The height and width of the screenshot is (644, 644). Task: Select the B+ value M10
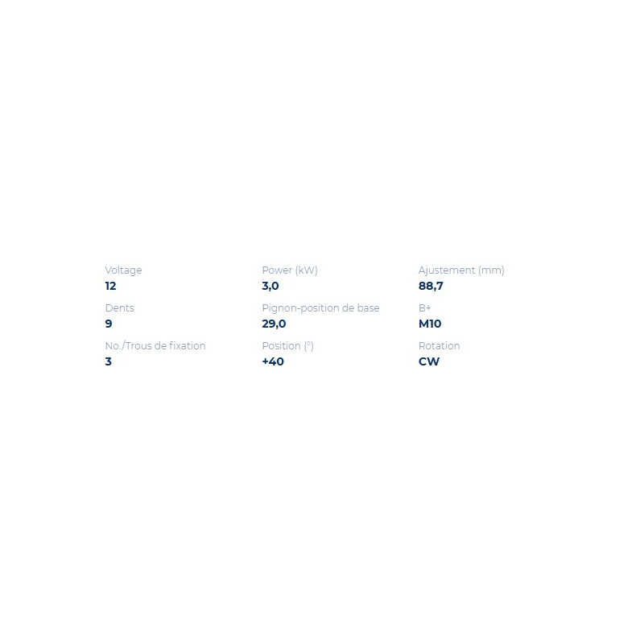tap(430, 324)
